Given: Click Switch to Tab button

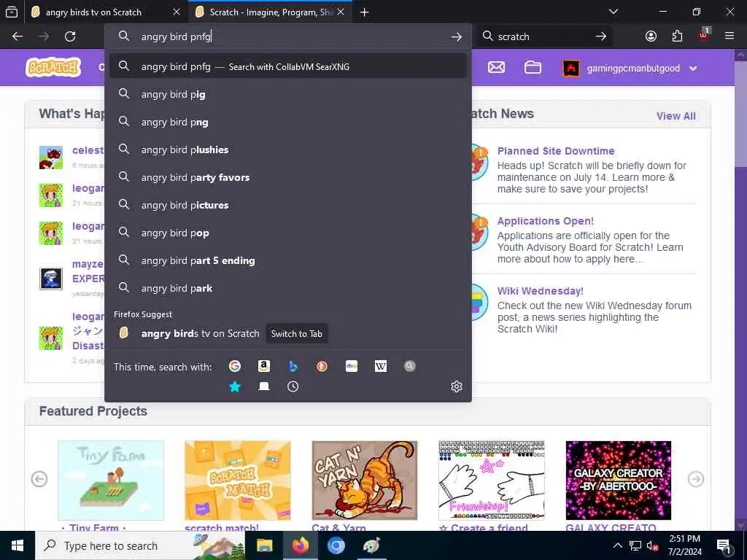Looking at the screenshot, I should [296, 334].
